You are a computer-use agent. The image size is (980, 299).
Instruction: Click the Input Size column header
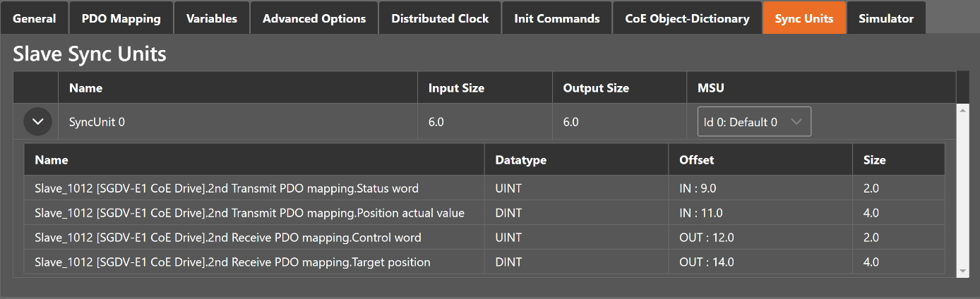456,88
